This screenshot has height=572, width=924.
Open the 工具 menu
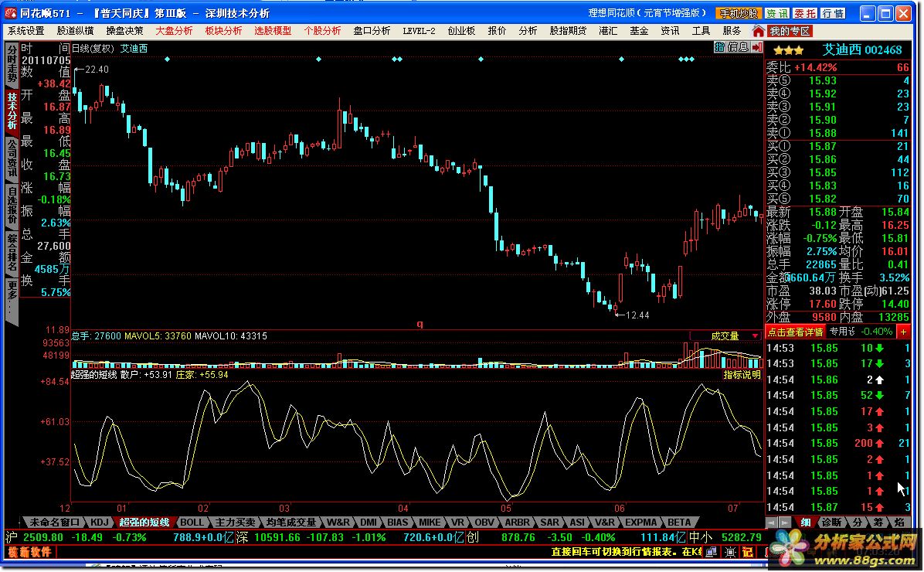click(701, 31)
